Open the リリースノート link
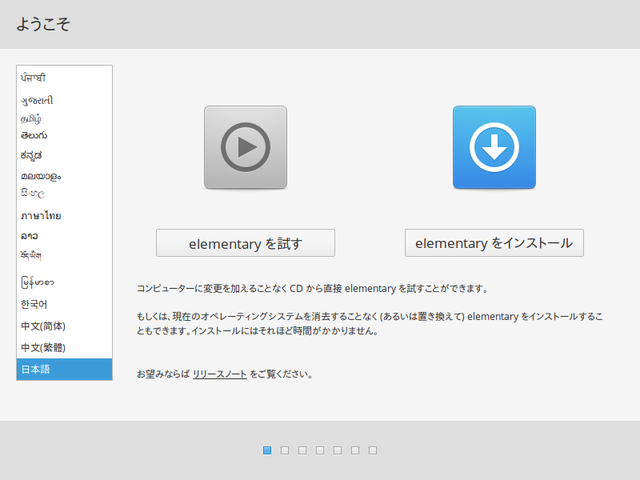Screen dimensions: 640x480 220,374
